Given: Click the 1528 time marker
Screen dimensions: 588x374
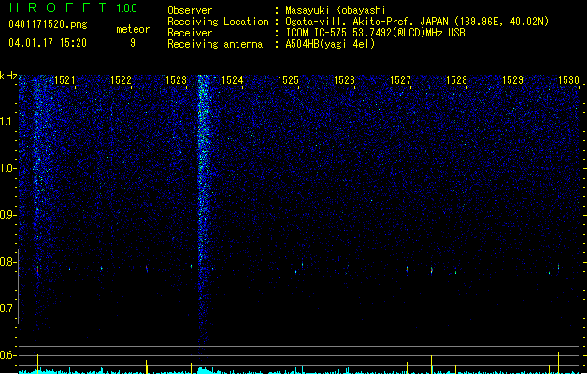Looking at the screenshot, I should pyautogui.click(x=456, y=80).
